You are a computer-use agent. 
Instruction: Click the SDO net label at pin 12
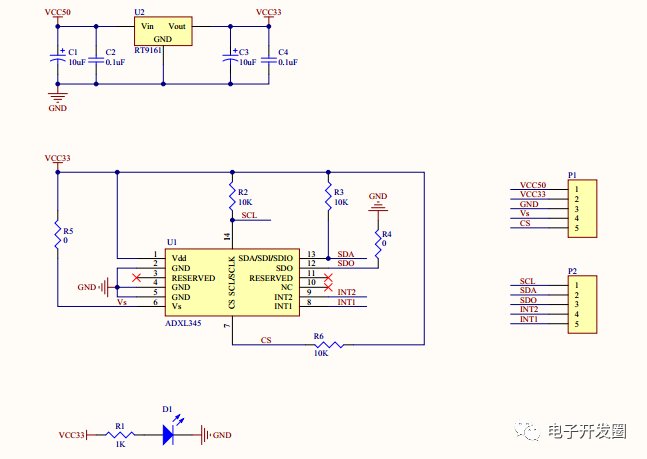tap(346, 263)
